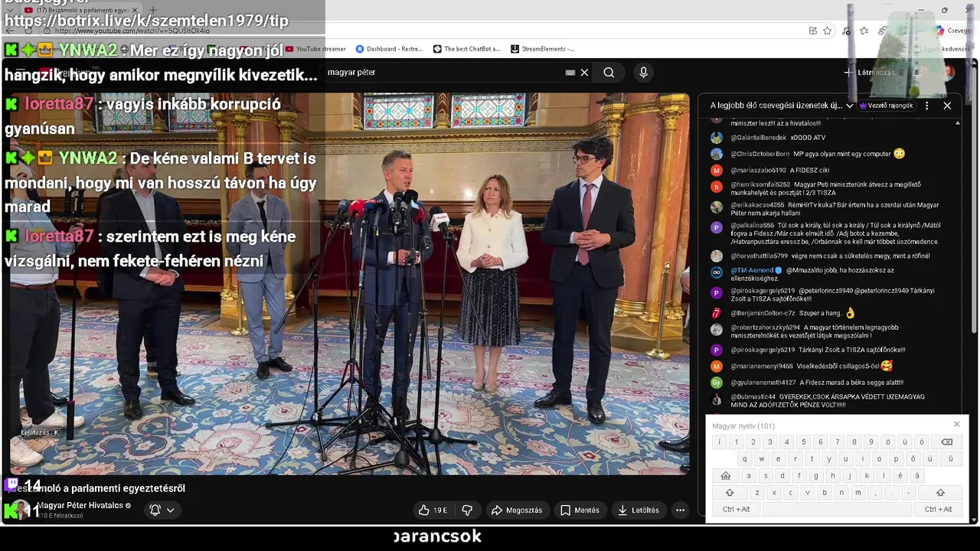Viewport: 980px width, 551px height.
Task: Tap the caps lock key on virtual keyboard
Action: point(726,475)
